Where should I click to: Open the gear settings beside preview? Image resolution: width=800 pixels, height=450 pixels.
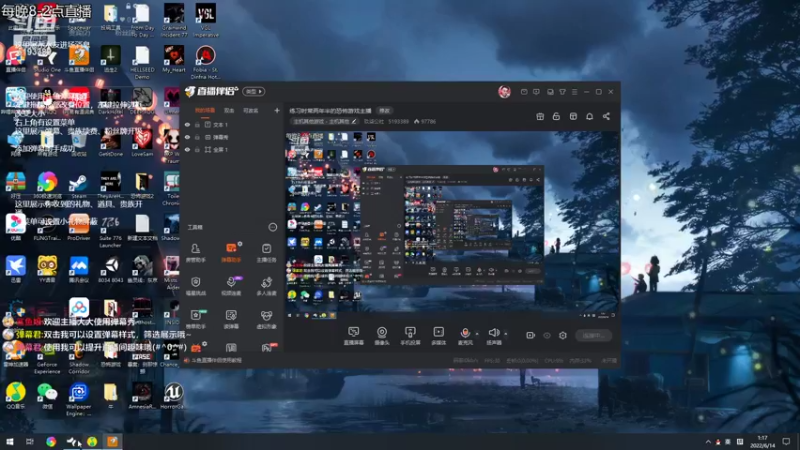click(x=563, y=335)
